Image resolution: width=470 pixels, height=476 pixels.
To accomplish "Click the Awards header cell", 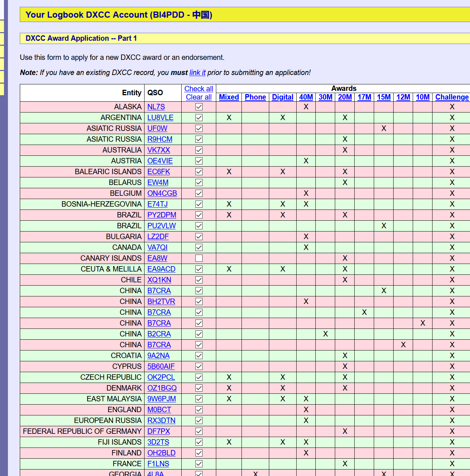I will [344, 88].
